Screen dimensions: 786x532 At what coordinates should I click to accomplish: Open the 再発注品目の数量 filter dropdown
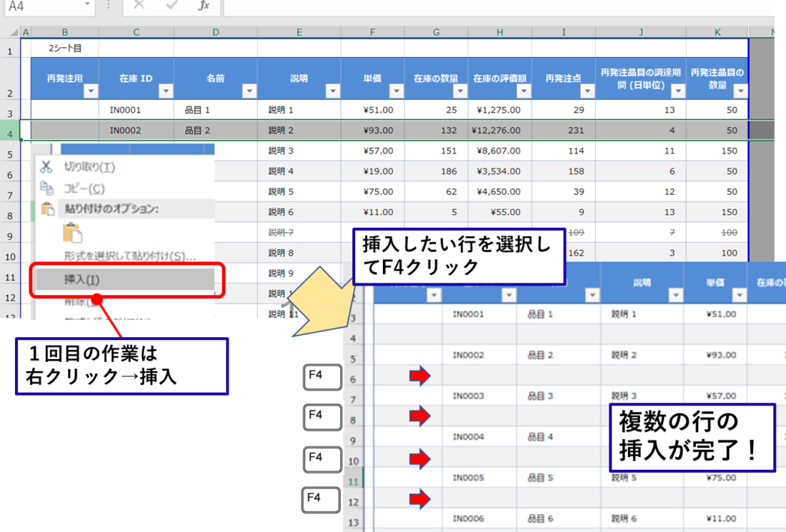(x=740, y=91)
